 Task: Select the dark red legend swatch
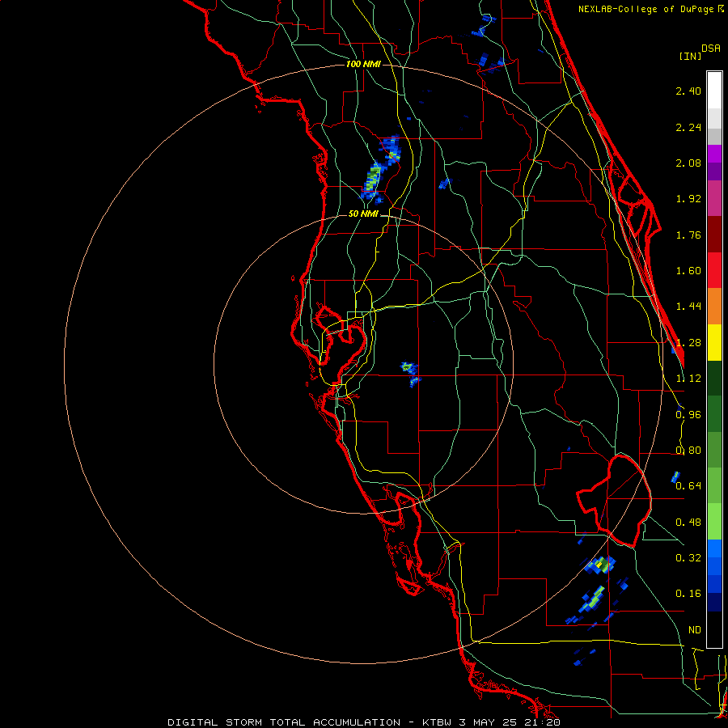(x=714, y=235)
